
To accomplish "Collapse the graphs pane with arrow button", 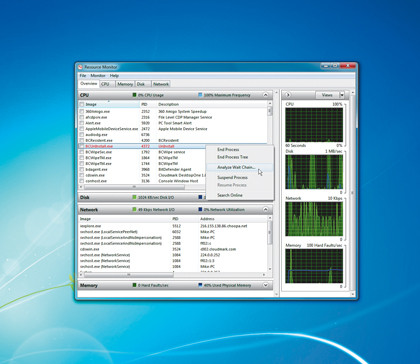I will (x=288, y=95).
